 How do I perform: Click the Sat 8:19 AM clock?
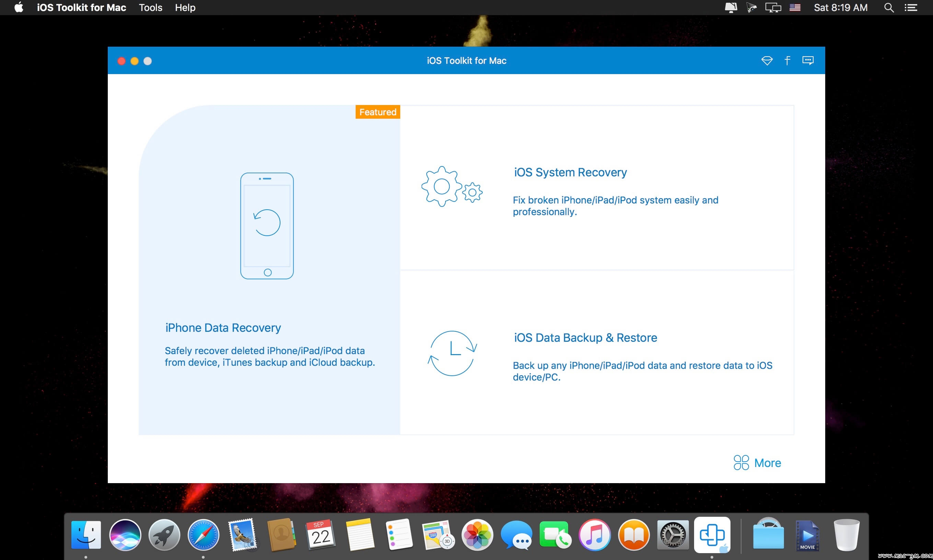[x=841, y=8]
